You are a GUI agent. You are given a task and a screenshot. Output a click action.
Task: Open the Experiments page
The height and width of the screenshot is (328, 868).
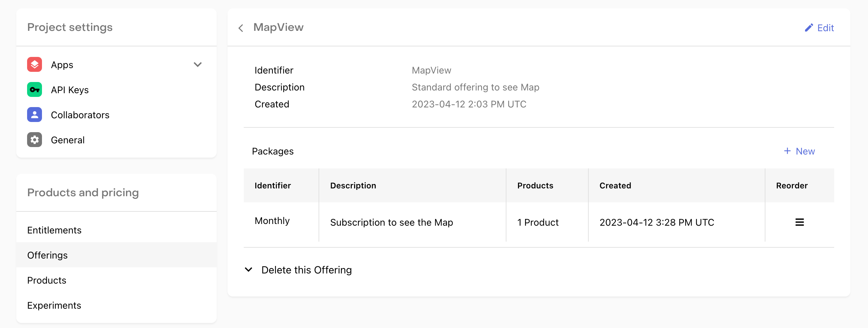(x=116, y=305)
